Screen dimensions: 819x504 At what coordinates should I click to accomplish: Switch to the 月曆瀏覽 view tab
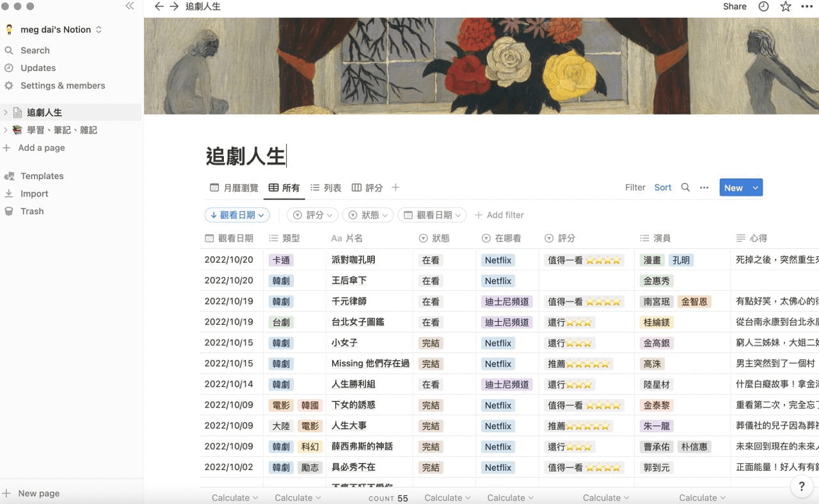coord(234,187)
